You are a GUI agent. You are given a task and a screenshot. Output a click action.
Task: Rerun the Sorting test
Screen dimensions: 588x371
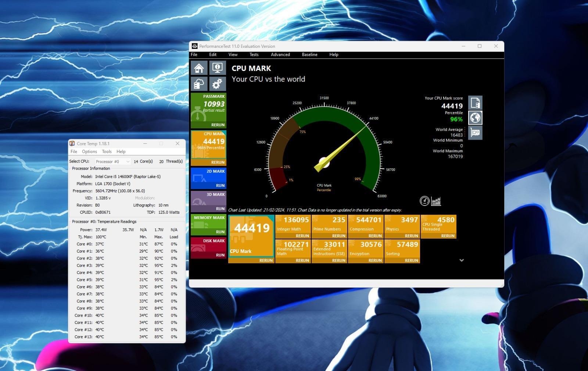(x=411, y=260)
